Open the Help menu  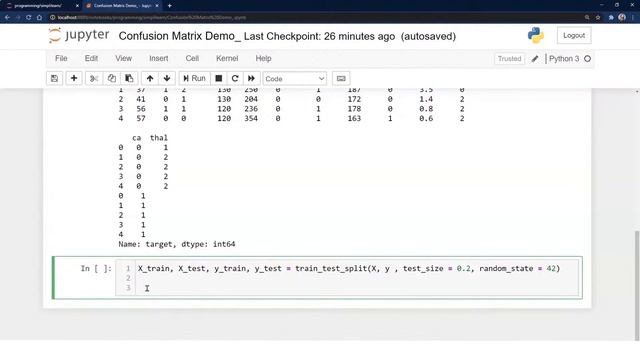[x=263, y=58]
